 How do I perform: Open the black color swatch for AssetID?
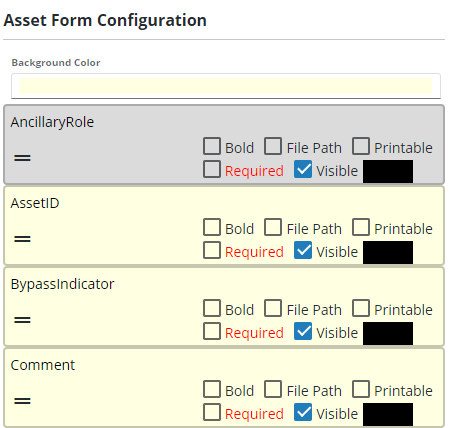pos(388,252)
